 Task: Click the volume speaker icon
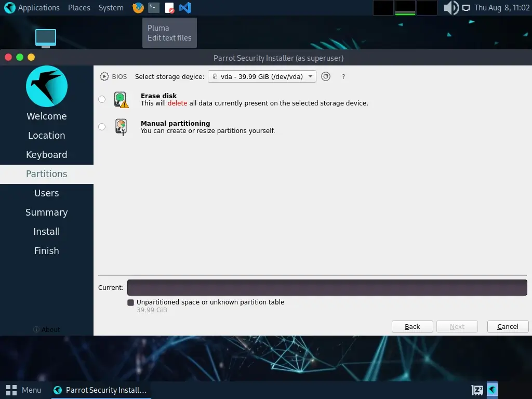(451, 8)
